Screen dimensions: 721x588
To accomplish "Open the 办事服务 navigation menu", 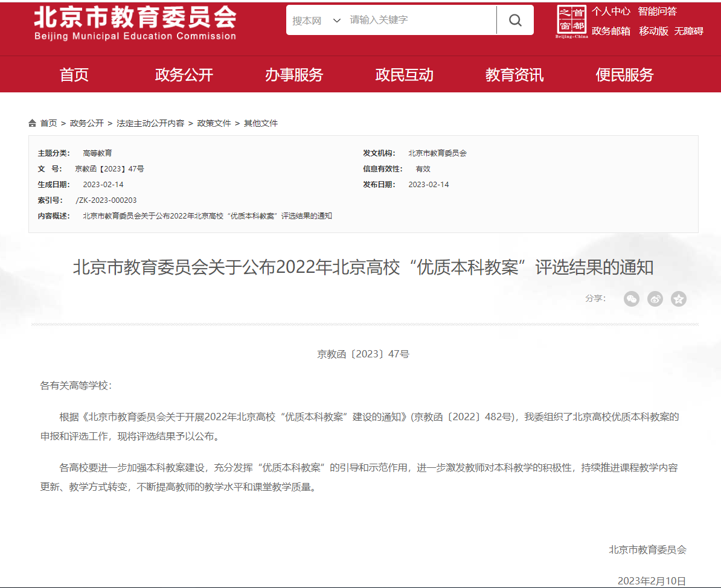I will 294,75.
